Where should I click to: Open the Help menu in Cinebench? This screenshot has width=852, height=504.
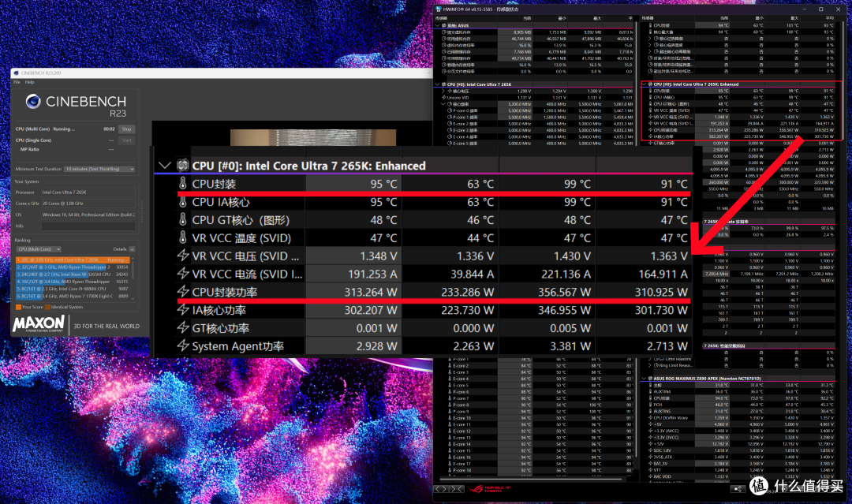tap(29, 82)
